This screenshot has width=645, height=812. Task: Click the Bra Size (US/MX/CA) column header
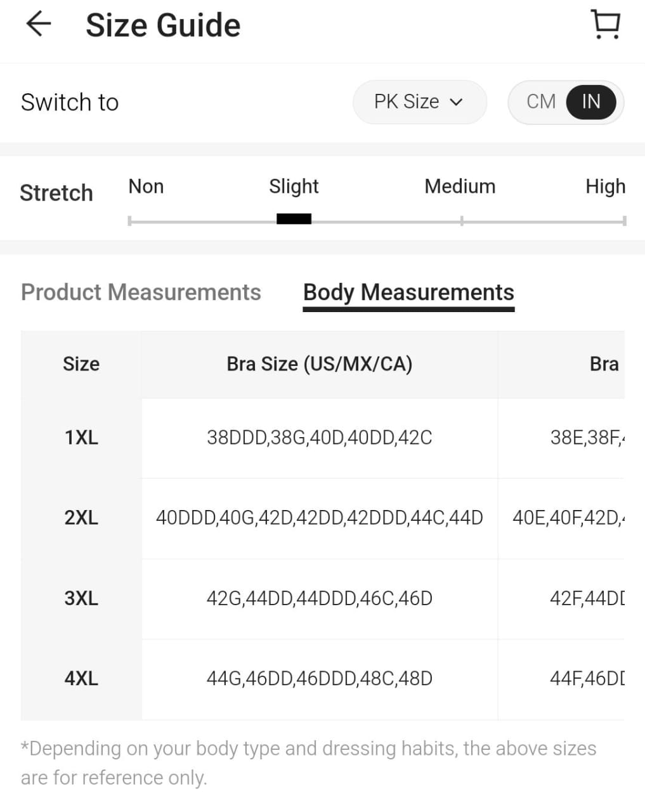319,364
